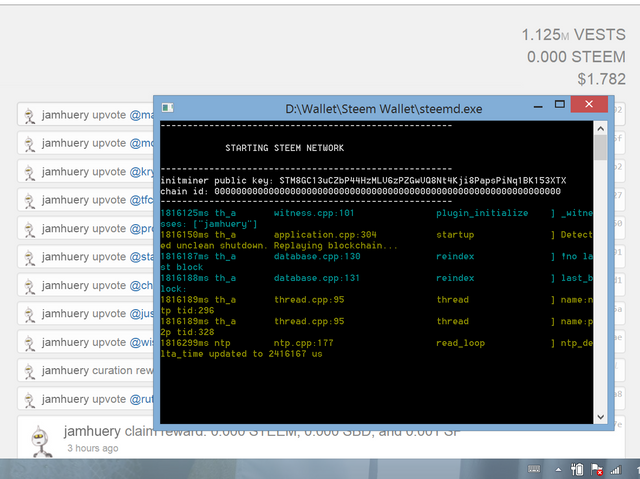
Task: Click "witness.cpp:101" in the console output
Action: tap(314, 213)
